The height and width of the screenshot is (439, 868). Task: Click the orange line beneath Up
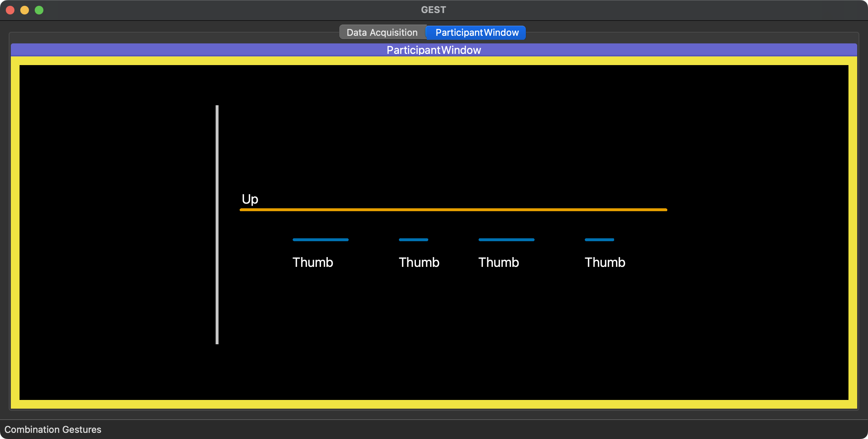(453, 210)
